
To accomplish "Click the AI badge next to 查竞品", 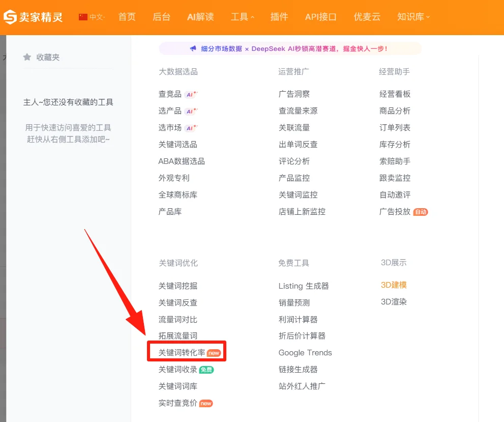I will (x=192, y=94).
